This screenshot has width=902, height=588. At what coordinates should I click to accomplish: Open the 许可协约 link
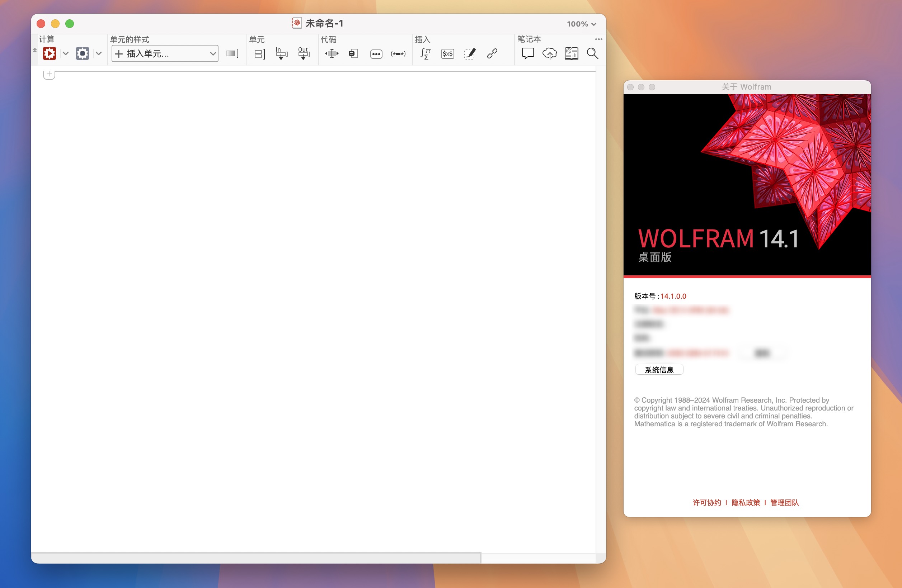coord(707,502)
